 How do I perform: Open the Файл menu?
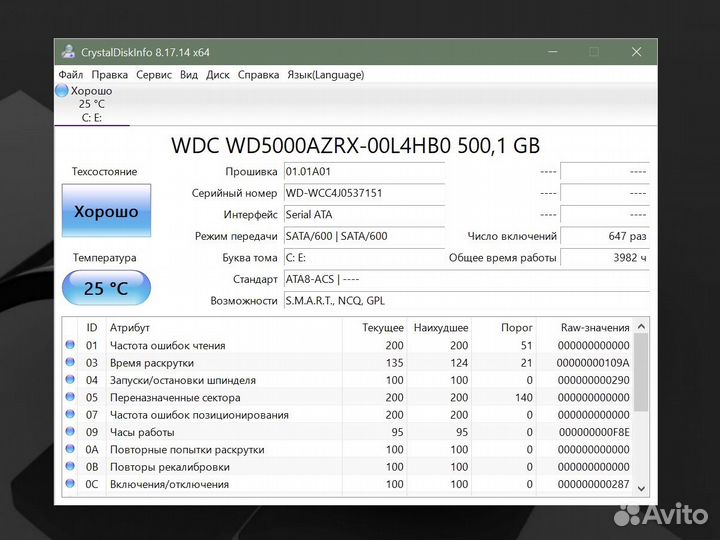click(x=71, y=74)
